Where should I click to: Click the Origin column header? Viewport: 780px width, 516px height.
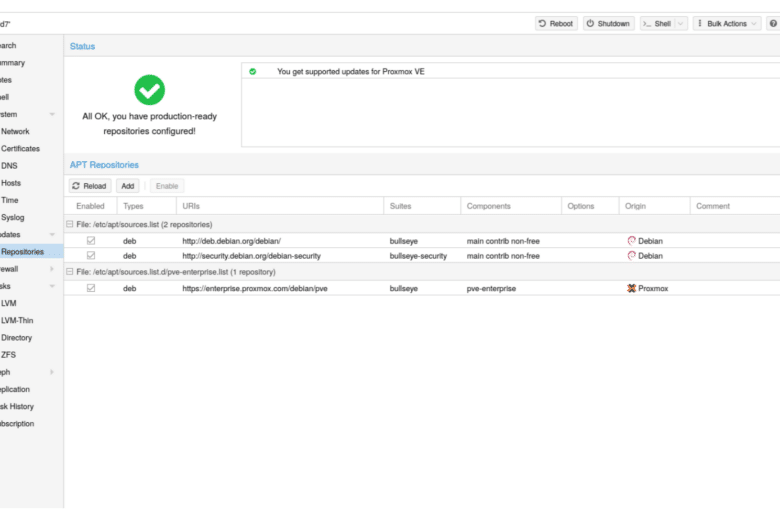pyautogui.click(x=655, y=206)
